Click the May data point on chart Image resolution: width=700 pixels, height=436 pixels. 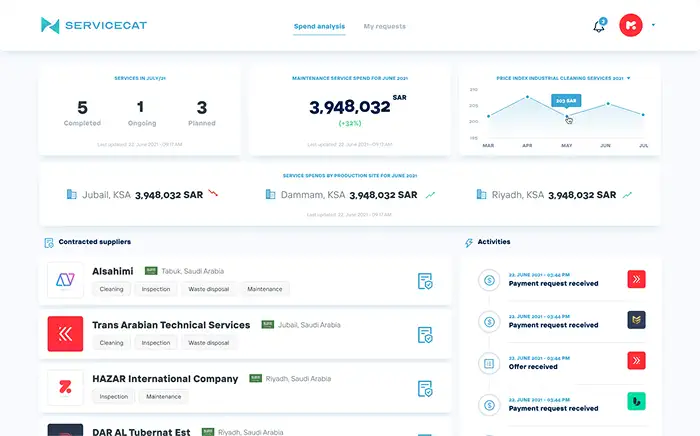[567, 116]
